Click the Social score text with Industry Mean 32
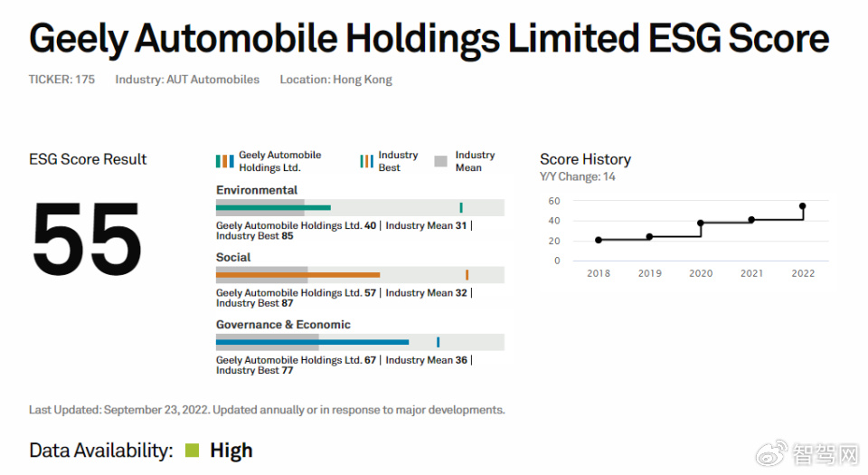 (344, 293)
